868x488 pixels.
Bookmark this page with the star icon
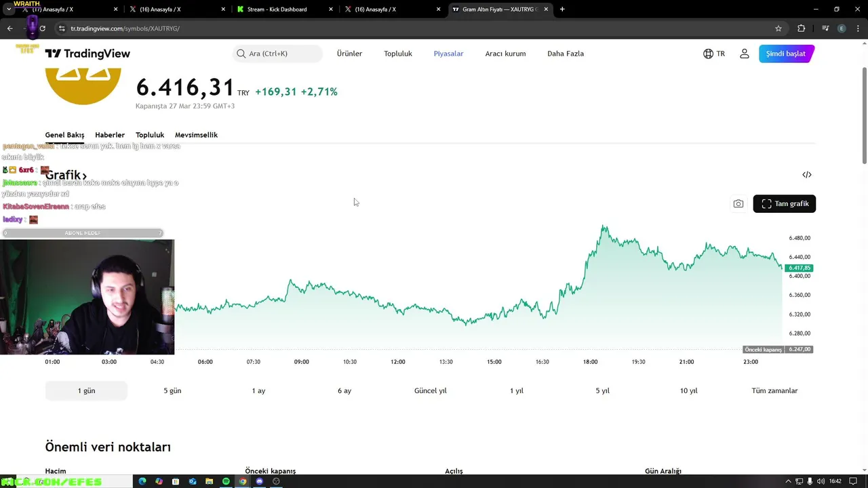coord(778,28)
